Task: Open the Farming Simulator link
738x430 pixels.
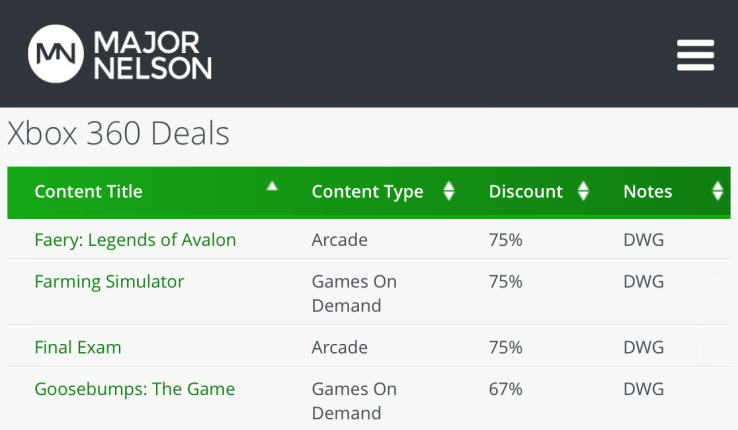Action: (x=109, y=282)
